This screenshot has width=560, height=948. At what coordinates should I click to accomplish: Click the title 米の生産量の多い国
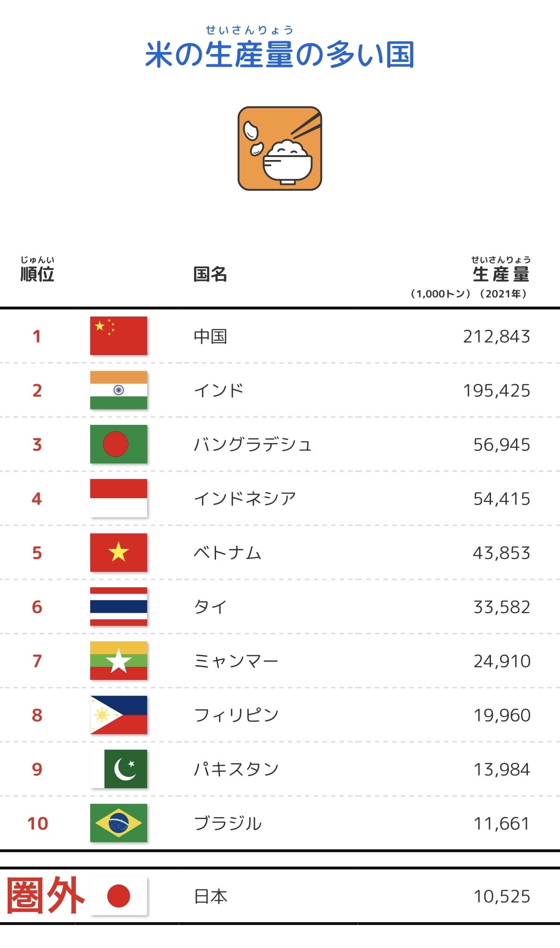[x=280, y=55]
